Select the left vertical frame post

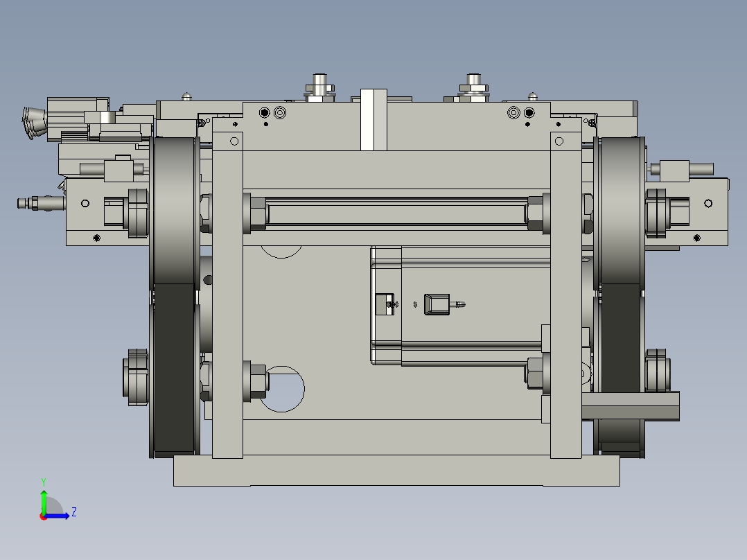point(227,288)
